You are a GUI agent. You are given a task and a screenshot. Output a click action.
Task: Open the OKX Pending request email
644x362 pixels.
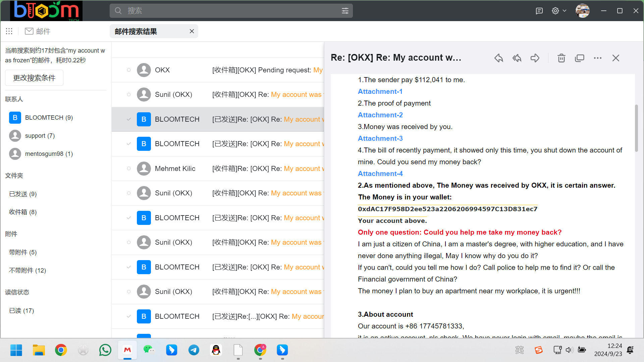click(218, 70)
